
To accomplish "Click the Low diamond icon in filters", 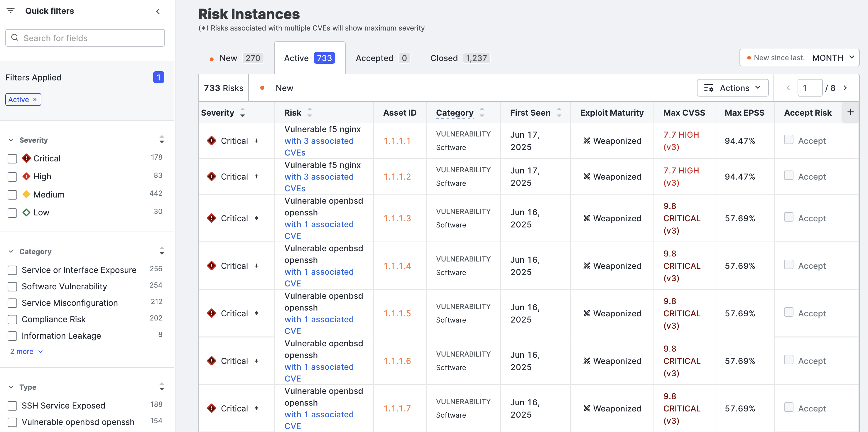I will [26, 212].
